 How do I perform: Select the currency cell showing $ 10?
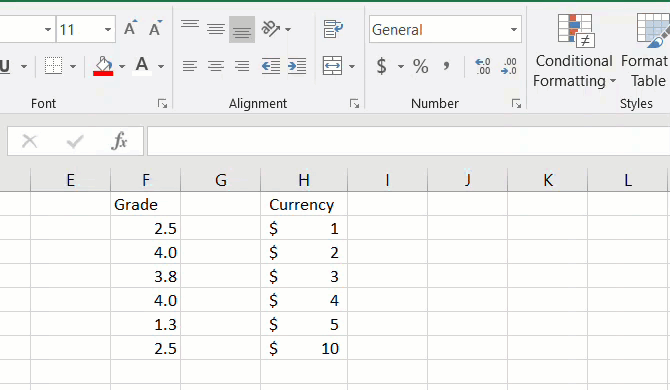coord(304,348)
